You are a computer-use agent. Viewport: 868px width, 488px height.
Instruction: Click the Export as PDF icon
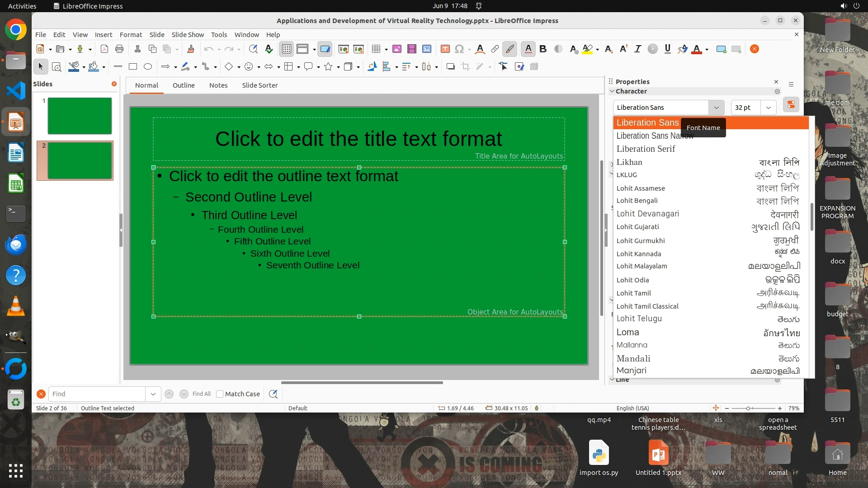104,49
